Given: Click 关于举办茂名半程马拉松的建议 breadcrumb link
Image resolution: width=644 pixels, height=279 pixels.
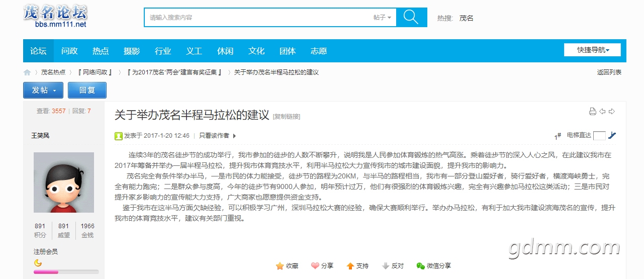Looking at the screenshot, I should point(277,72).
